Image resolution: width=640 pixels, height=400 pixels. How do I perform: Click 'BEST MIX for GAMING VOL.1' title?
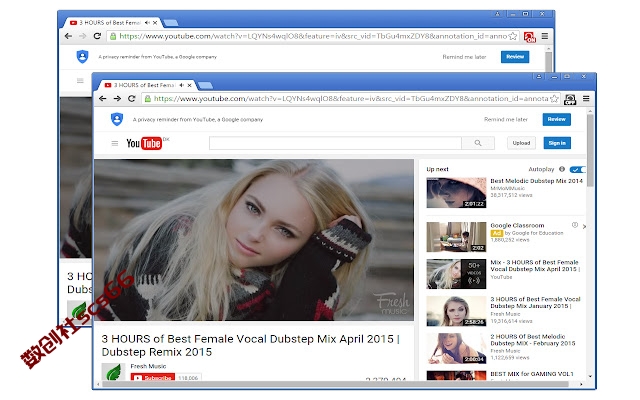pyautogui.click(x=532, y=374)
